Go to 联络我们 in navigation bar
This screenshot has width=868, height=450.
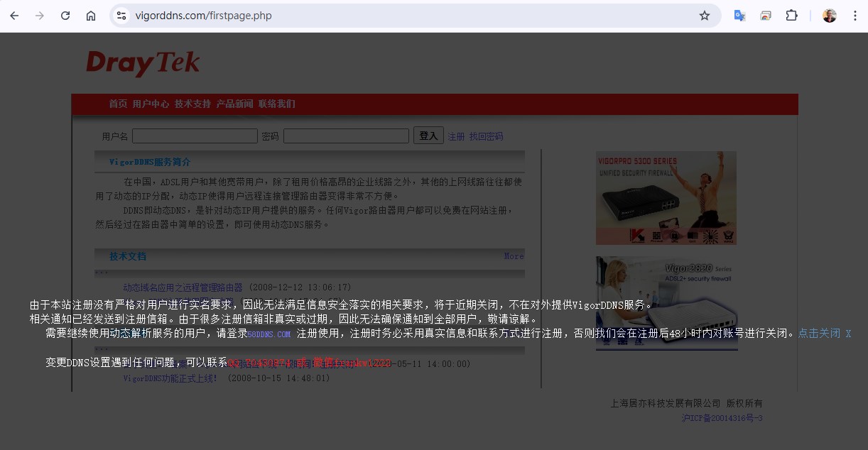coord(276,104)
